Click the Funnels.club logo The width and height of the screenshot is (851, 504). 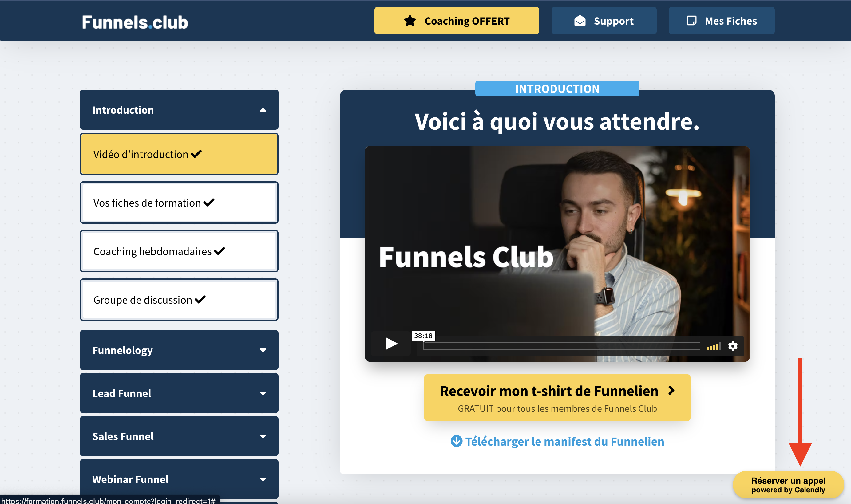pos(135,22)
